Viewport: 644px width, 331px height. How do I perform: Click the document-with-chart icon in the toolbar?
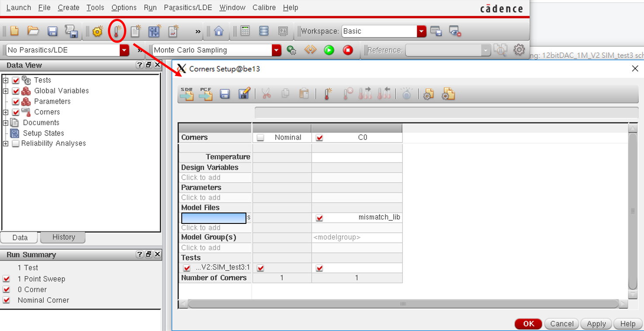pyautogui.click(x=173, y=31)
